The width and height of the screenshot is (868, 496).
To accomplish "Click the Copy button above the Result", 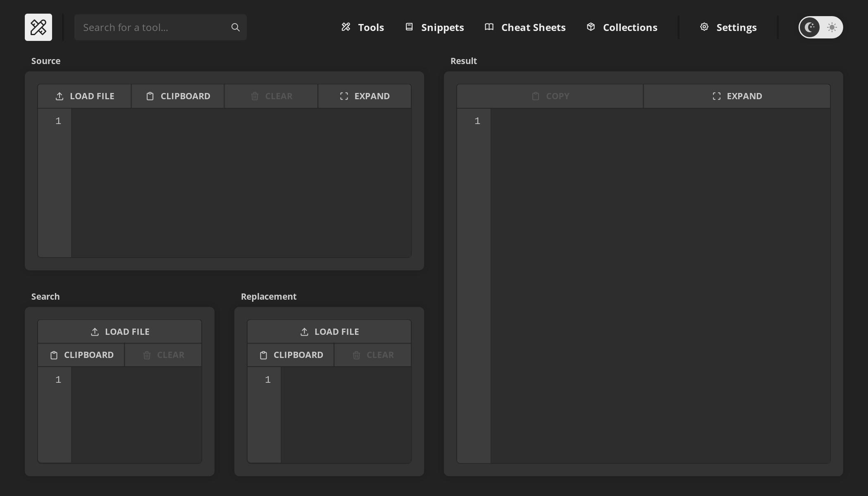I will coord(550,96).
